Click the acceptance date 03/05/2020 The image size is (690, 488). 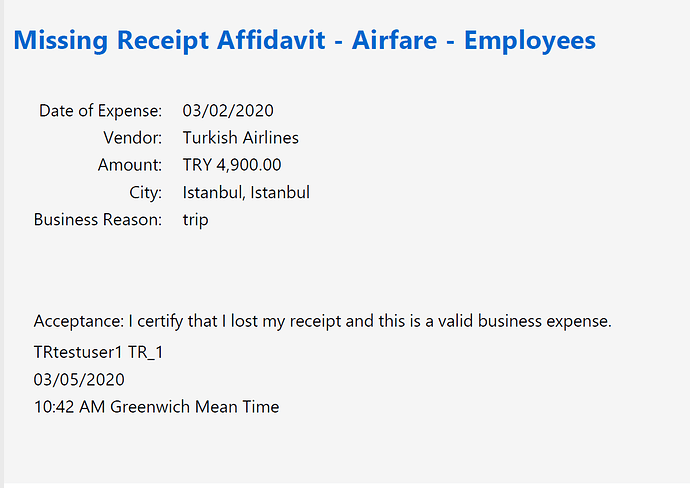[x=79, y=380]
